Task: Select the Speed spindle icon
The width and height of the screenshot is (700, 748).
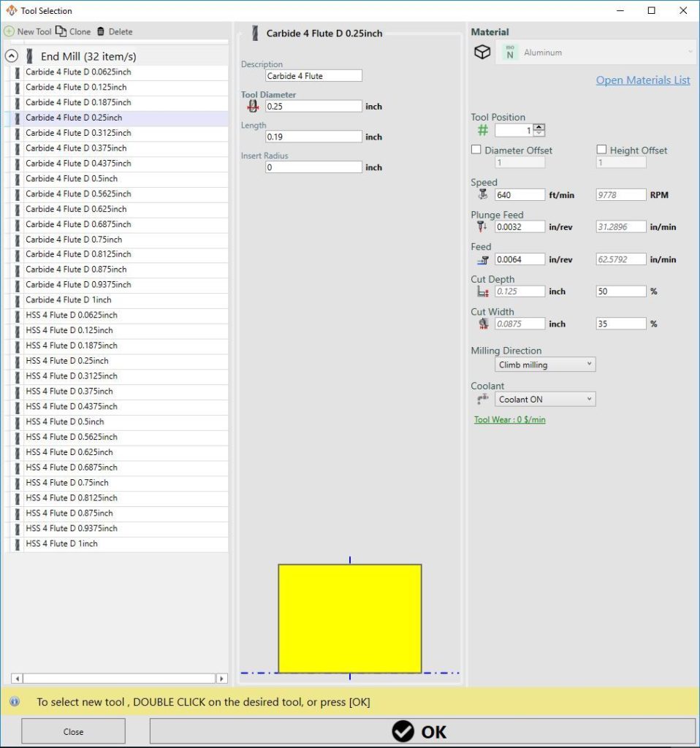Action: pyautogui.click(x=483, y=194)
